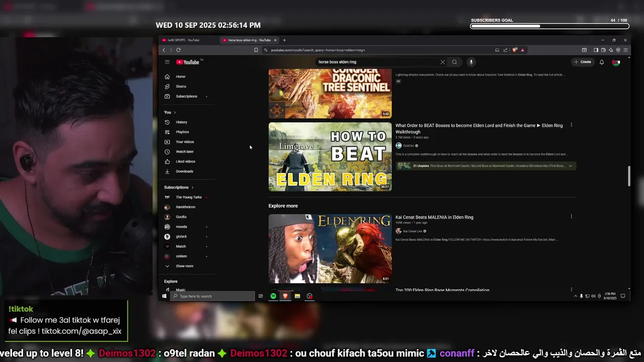The image size is (644, 362).
Task: Play the How to Beat Elden Ring thumbnail
Action: coord(330,157)
